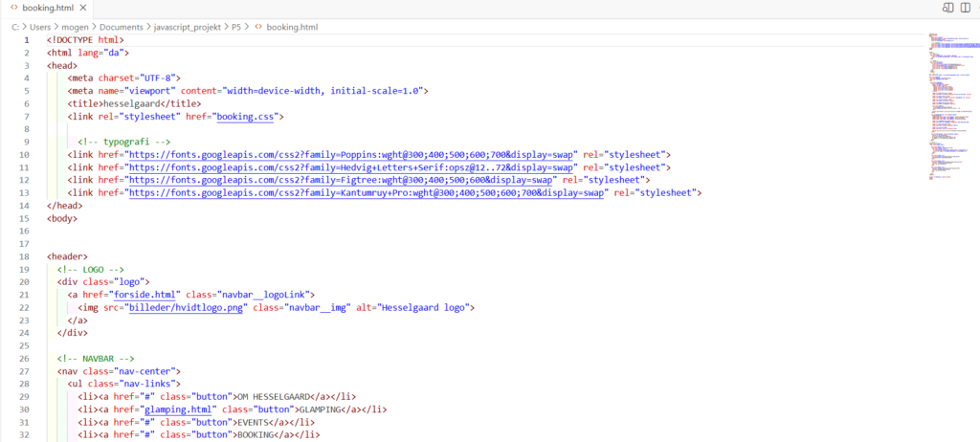The image size is (980, 442).
Task: Open the booking.html breadcrumb segment
Action: pos(292,28)
